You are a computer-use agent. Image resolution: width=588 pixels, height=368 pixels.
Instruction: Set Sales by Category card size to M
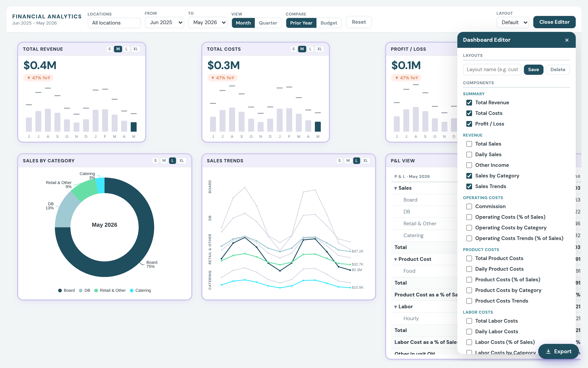(x=164, y=161)
